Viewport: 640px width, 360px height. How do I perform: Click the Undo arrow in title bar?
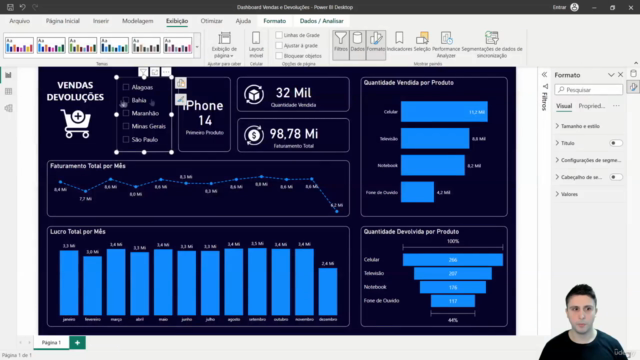point(22,7)
